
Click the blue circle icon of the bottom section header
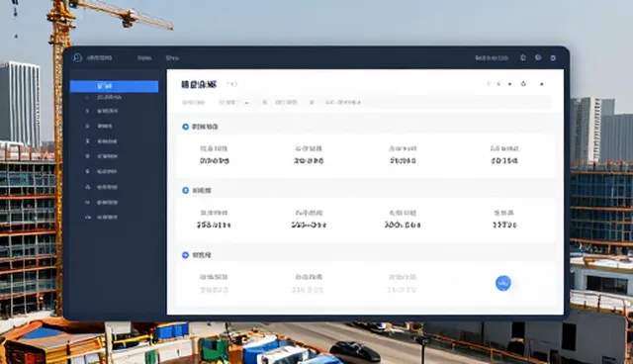(x=185, y=255)
